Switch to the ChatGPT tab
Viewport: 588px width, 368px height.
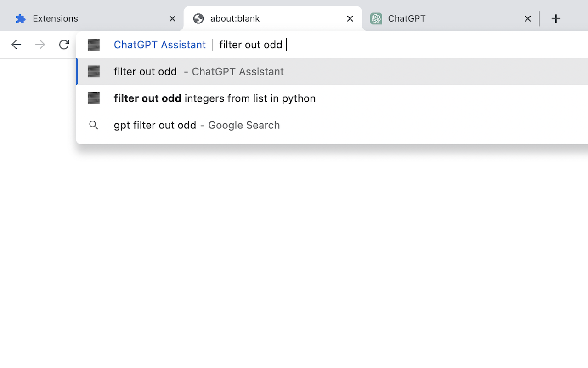pyautogui.click(x=441, y=19)
